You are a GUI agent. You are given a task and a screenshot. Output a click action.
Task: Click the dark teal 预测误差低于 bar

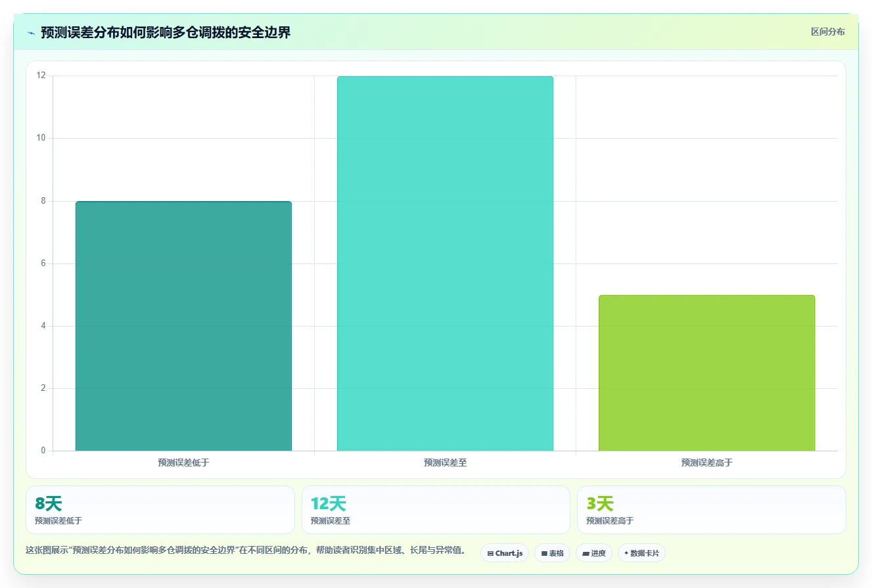(x=183, y=326)
